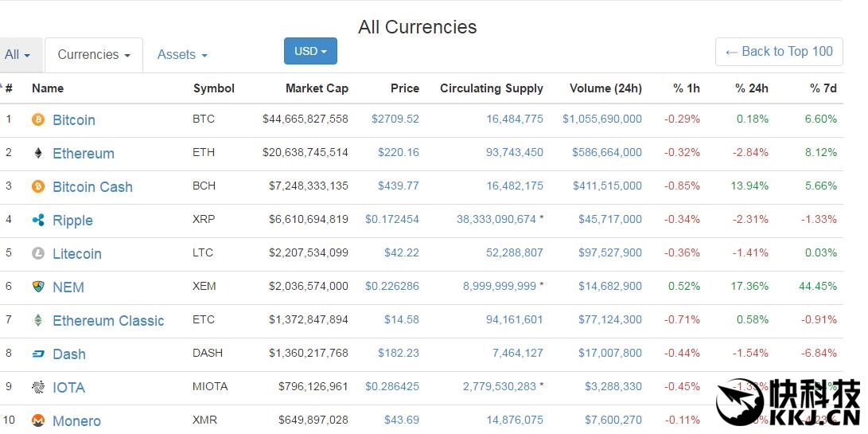Click the Bitcoin coin icon
The image size is (868, 434).
(x=37, y=119)
